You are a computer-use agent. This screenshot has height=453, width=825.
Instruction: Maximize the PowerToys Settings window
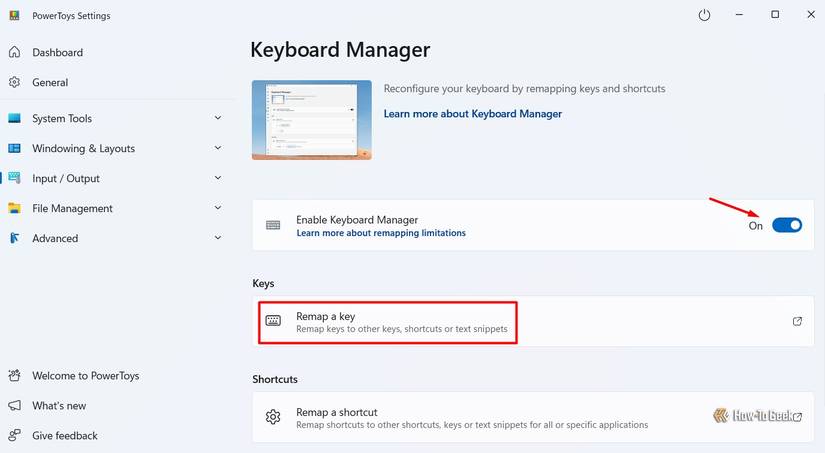click(x=775, y=15)
